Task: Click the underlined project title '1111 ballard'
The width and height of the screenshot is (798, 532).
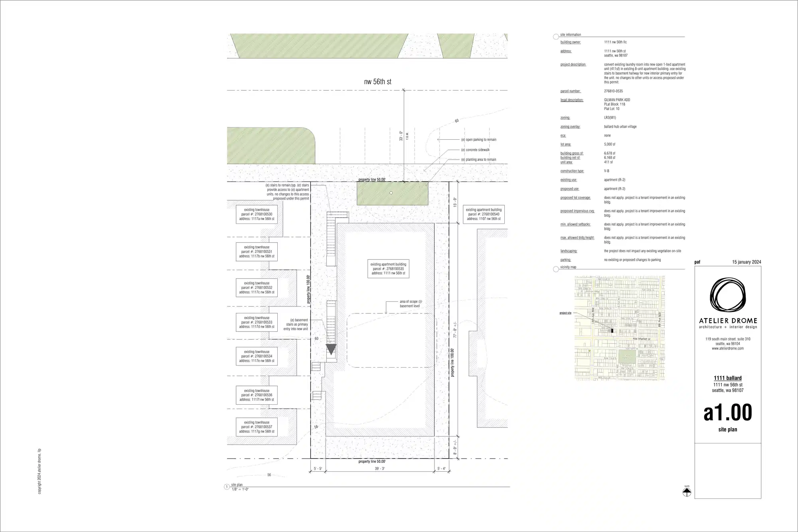Action: pos(728,378)
